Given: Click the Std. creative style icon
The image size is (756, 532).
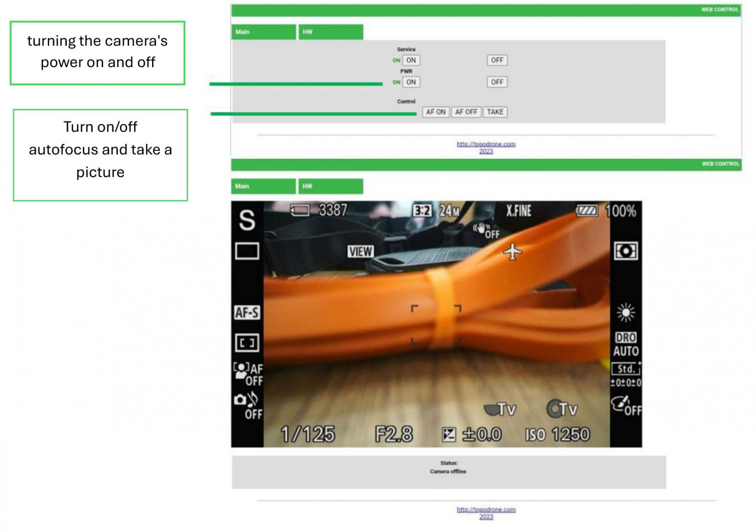Looking at the screenshot, I should tap(625, 369).
